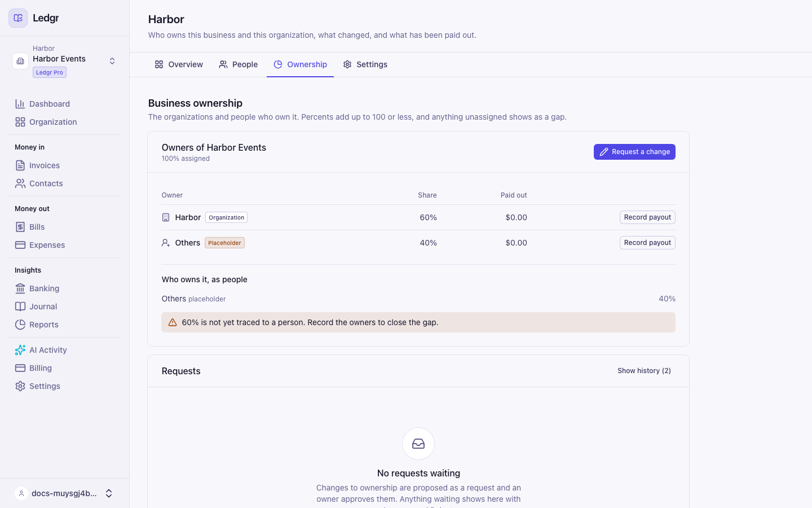Record payout for Harbor owner

pos(647,217)
